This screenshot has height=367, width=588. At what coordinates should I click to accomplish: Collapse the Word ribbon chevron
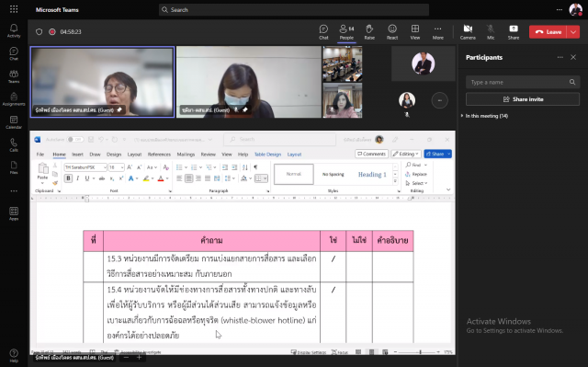(448, 189)
